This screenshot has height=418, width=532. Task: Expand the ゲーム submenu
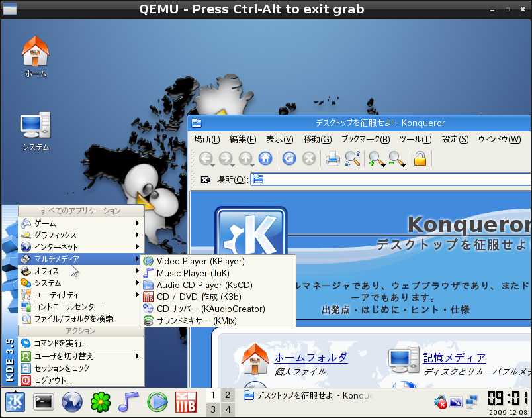[81, 223]
